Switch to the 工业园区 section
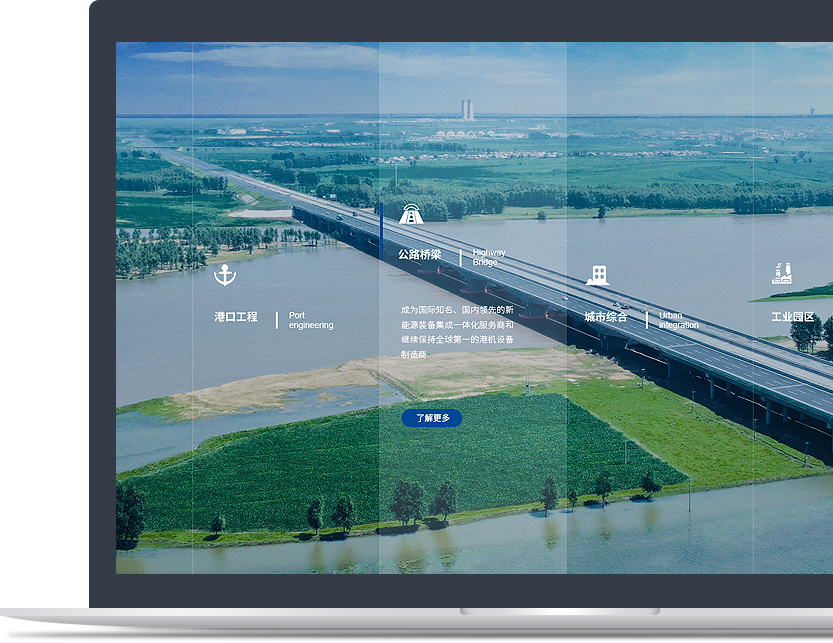This screenshot has width=833, height=643. click(792, 317)
